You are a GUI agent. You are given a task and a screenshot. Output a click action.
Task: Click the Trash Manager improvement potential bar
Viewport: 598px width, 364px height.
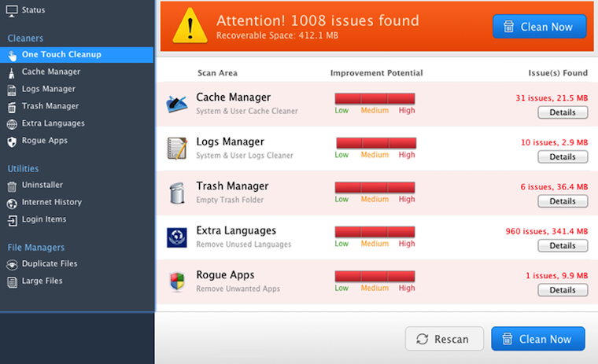pos(375,188)
